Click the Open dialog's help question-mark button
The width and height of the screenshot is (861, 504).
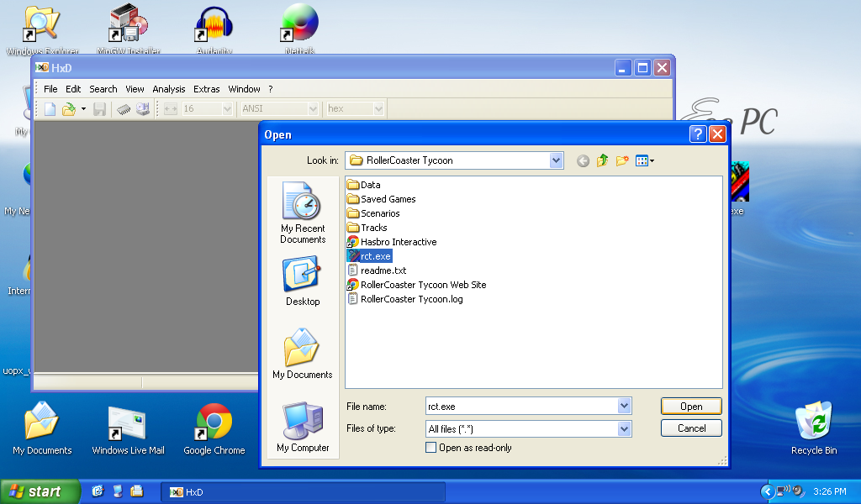click(x=698, y=134)
